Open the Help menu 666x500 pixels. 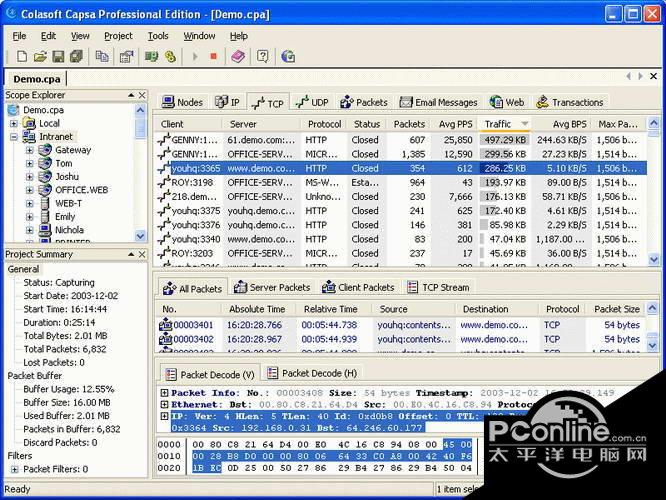[239, 36]
